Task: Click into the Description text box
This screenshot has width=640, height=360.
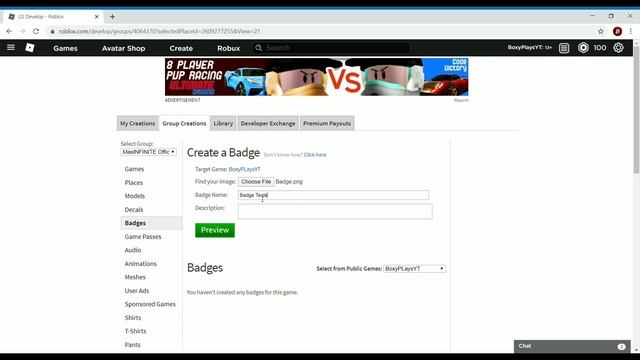Action: (x=335, y=211)
